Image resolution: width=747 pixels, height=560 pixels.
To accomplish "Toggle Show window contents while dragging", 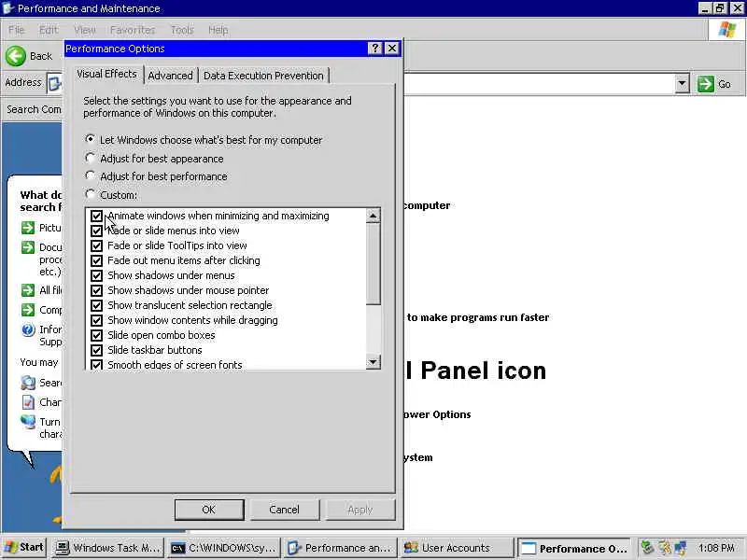I will pos(97,320).
